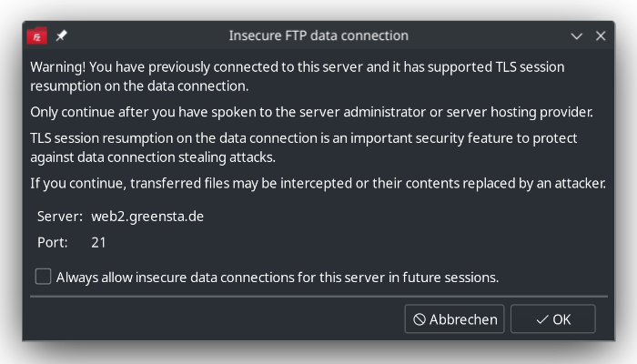Click the 'Only continue after you have spoken' text
Screen dimensions: 637x364
[311, 112]
